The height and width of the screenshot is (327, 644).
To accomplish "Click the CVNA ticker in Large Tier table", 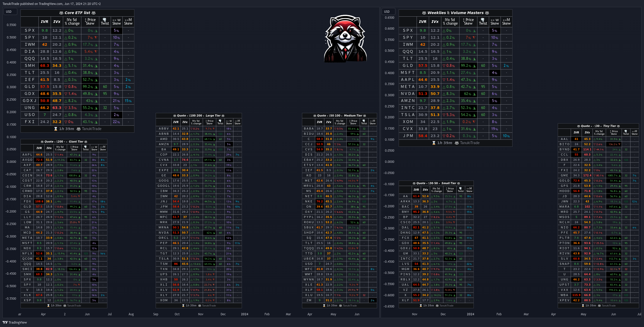I will 164,160.
